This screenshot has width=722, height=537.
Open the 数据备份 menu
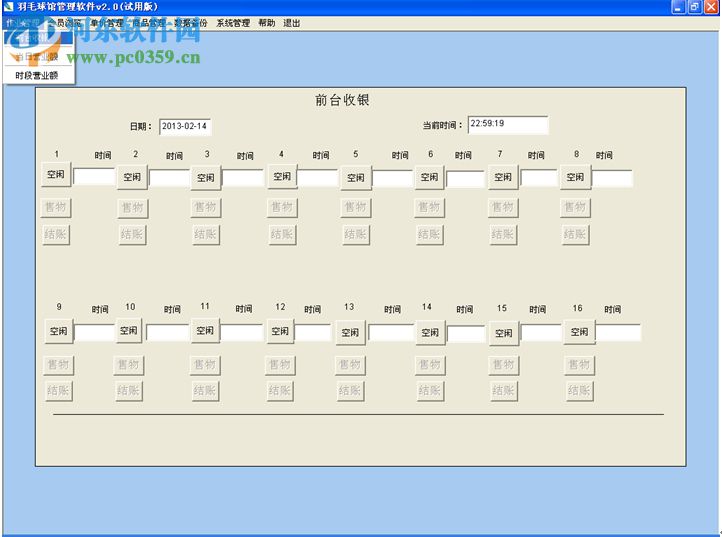[x=191, y=23]
